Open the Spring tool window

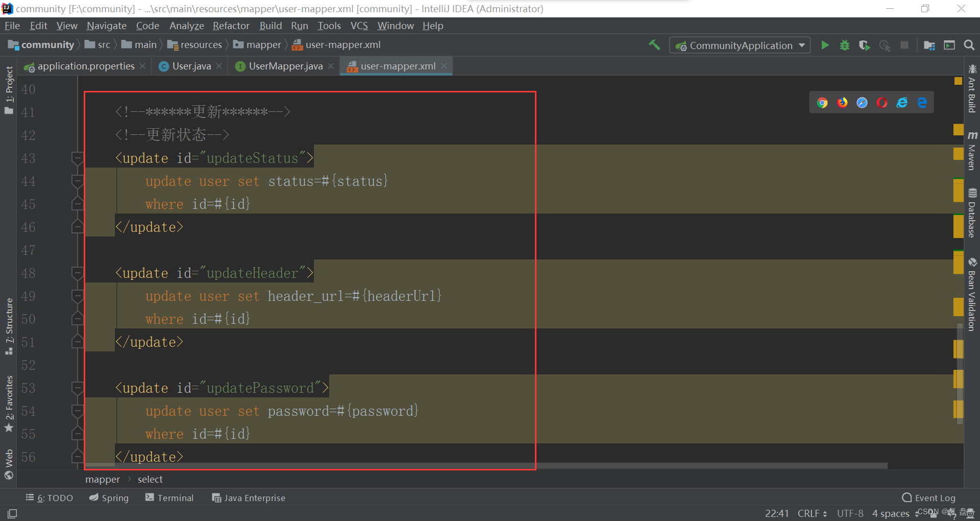click(x=109, y=498)
